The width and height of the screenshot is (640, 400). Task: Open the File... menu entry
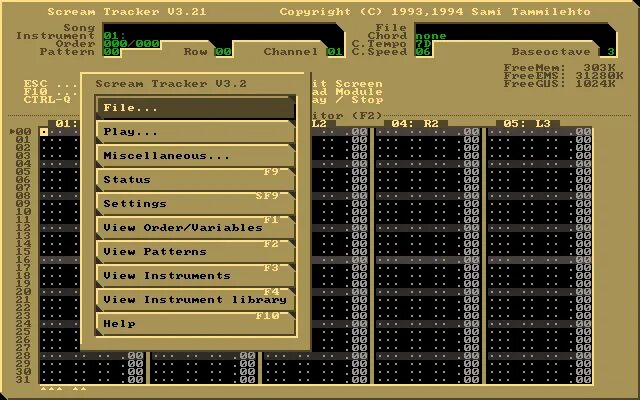(x=196, y=108)
